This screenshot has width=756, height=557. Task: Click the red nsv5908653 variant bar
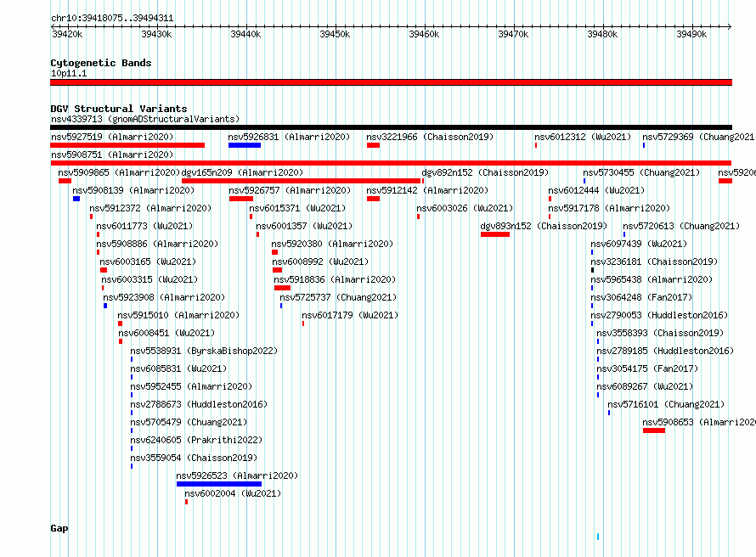tap(654, 430)
